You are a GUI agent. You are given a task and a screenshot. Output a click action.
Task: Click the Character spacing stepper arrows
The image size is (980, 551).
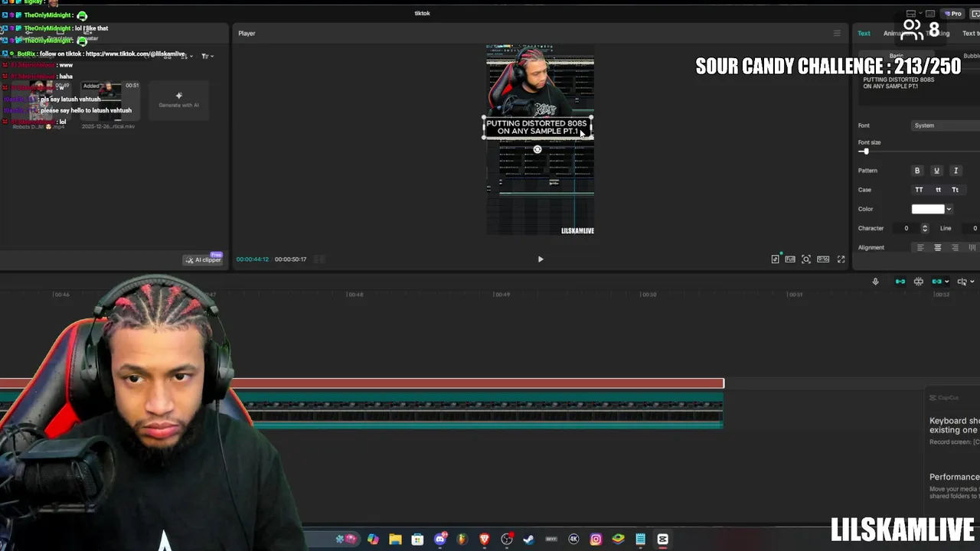pyautogui.click(x=925, y=228)
